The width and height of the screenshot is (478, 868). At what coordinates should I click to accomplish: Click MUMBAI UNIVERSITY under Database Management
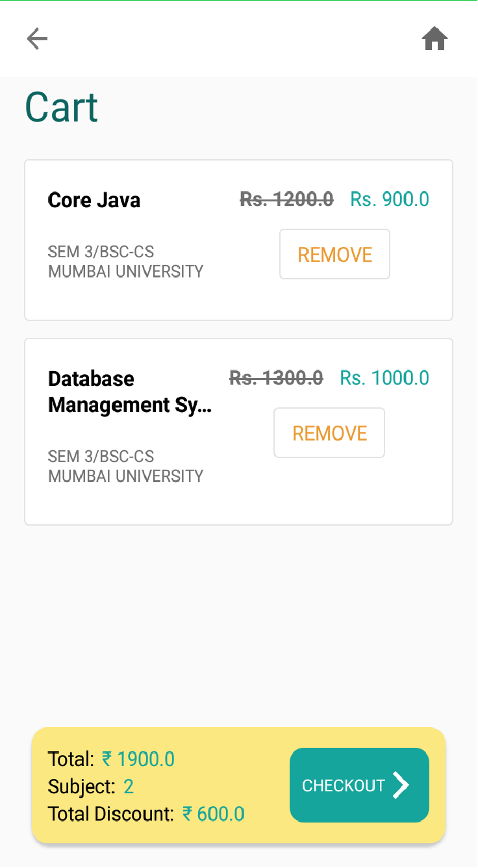click(126, 476)
